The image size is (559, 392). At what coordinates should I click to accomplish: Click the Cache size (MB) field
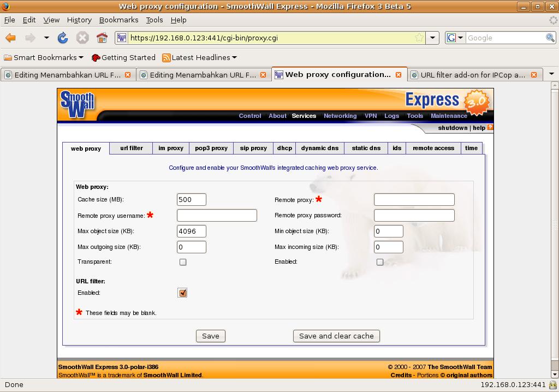192,199
